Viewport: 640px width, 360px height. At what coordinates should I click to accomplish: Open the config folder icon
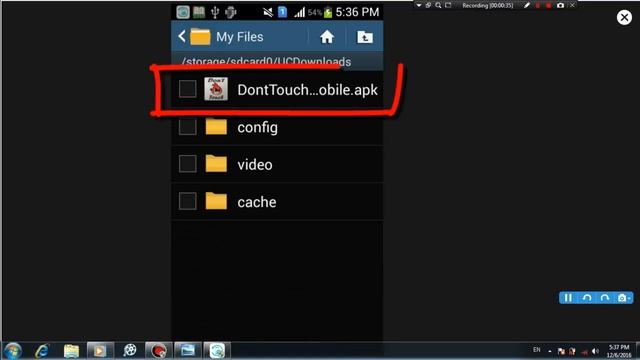[216, 127]
